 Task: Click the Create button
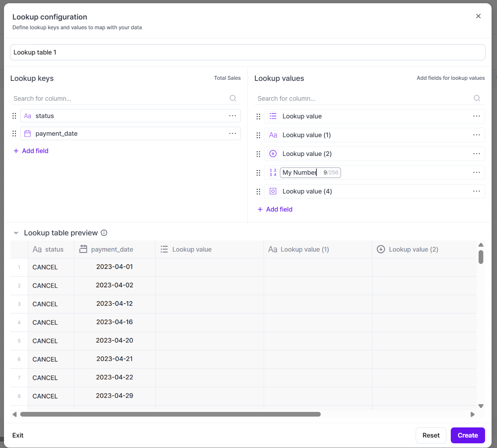467,435
